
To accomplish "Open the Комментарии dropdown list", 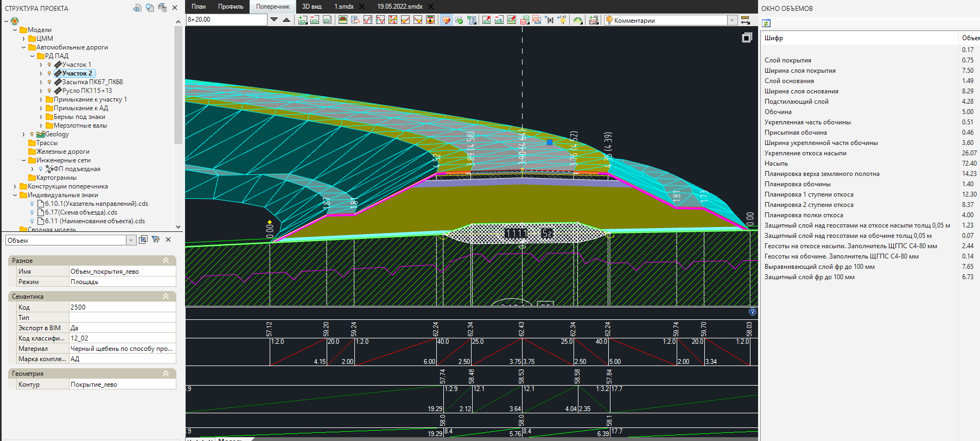I will tap(732, 20).
